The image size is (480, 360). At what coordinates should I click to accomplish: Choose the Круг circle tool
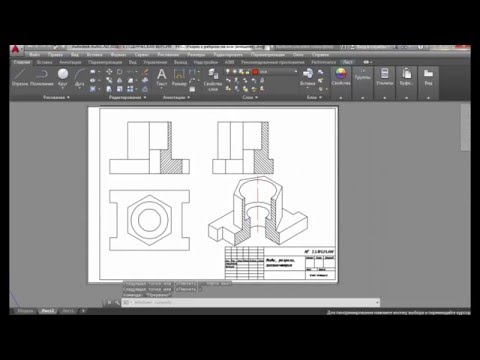pyautogui.click(x=63, y=77)
